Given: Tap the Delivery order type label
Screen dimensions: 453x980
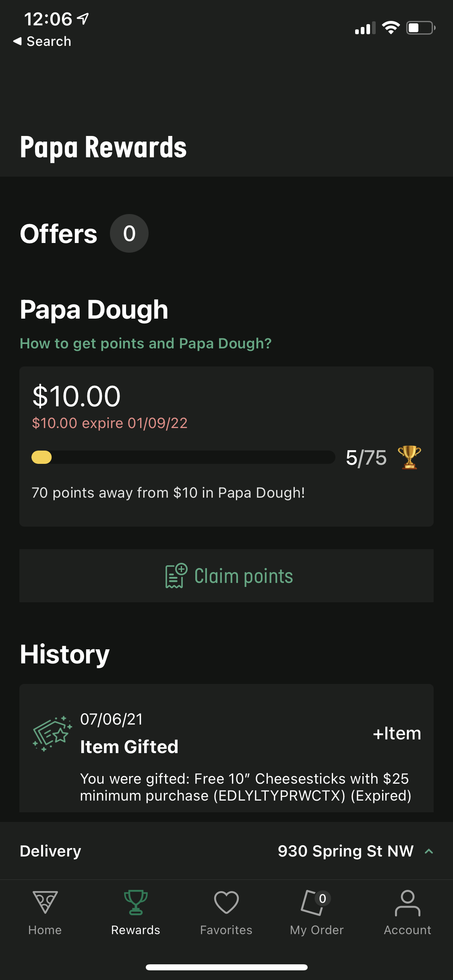Looking at the screenshot, I should (x=51, y=851).
